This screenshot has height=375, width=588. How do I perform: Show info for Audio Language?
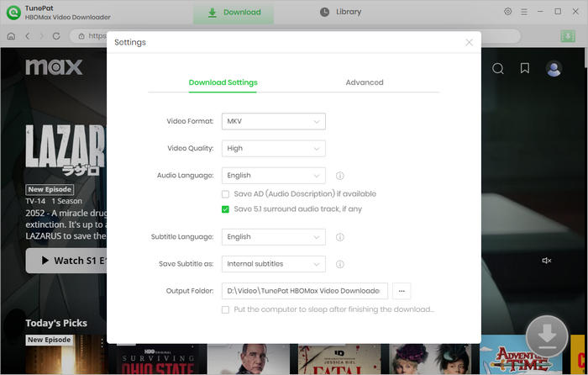(339, 176)
